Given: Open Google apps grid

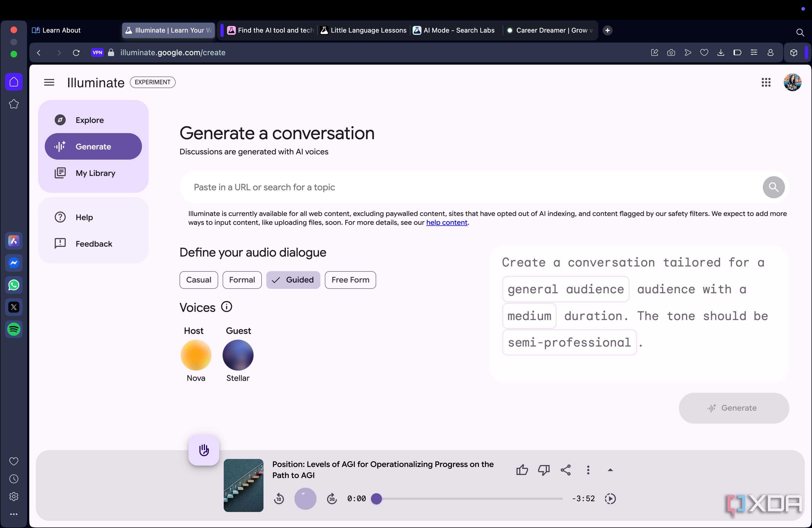Looking at the screenshot, I should 766,82.
